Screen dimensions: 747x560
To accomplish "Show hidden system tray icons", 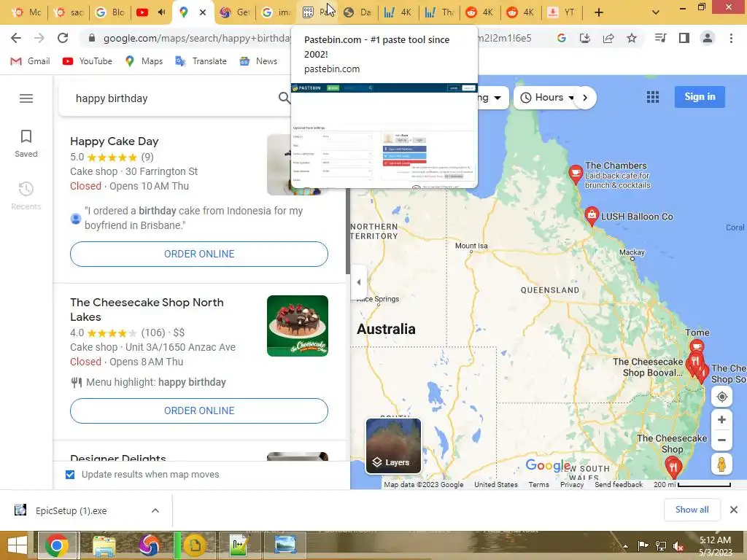I will (x=625, y=545).
